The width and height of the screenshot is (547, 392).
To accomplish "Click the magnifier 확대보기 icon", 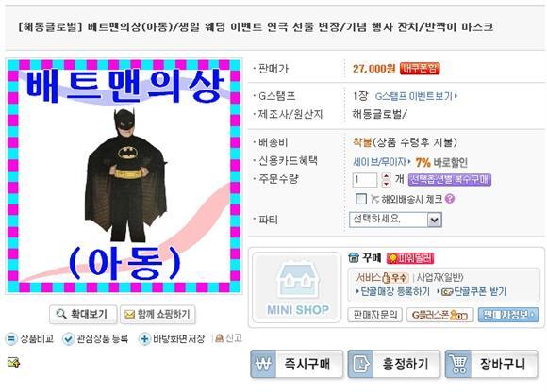I will point(61,314).
